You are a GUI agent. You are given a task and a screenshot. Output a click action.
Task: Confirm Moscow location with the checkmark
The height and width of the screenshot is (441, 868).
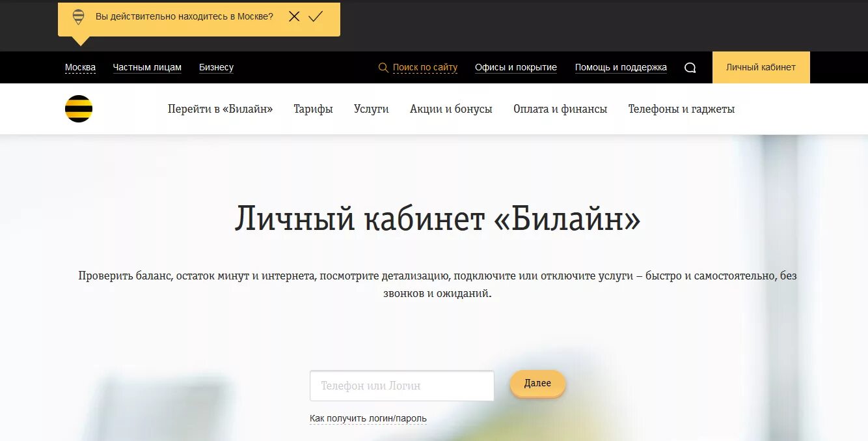[x=316, y=16]
